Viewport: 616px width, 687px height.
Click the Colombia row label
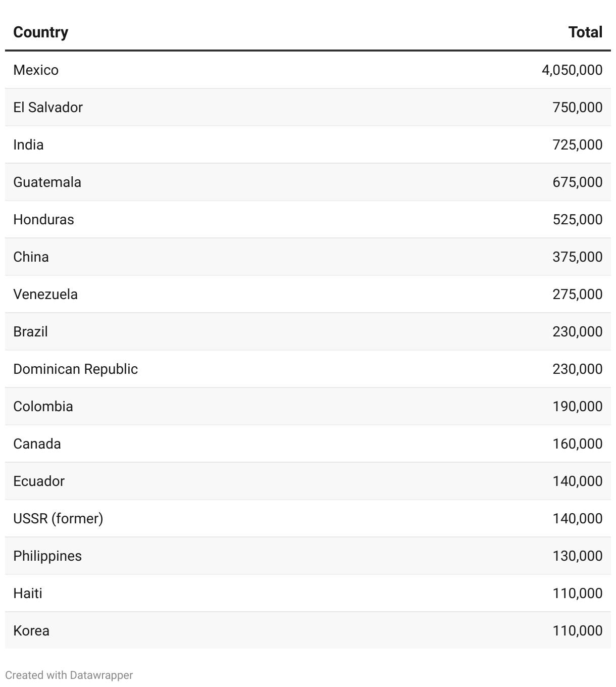click(43, 406)
